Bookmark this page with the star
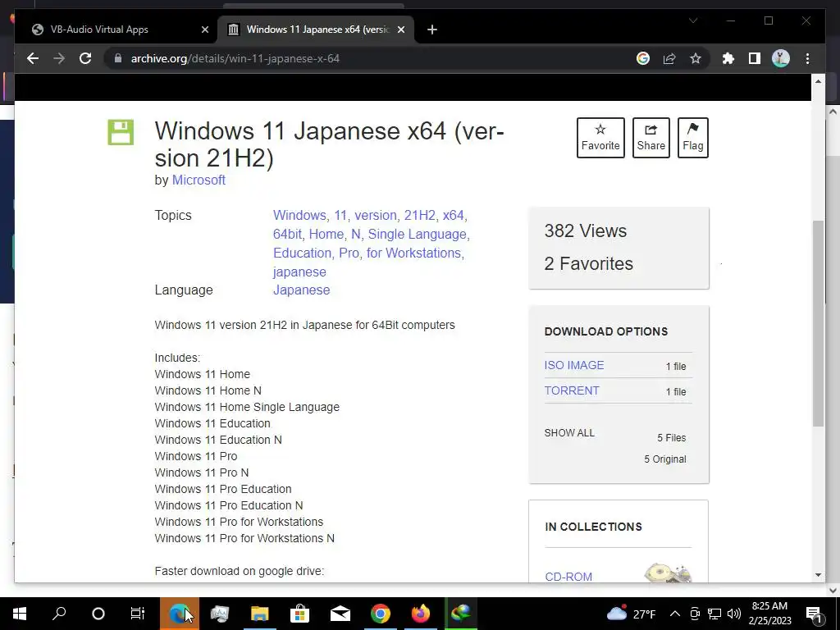The width and height of the screenshot is (840, 630). (x=696, y=58)
